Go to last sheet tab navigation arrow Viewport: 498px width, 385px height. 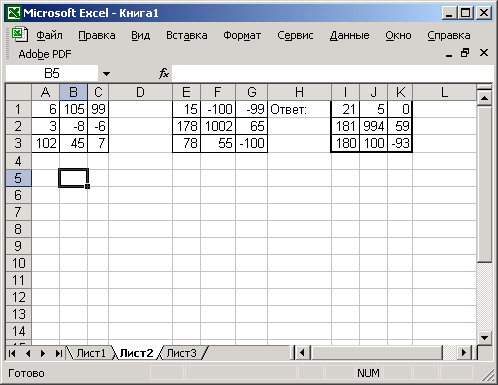click(59, 353)
